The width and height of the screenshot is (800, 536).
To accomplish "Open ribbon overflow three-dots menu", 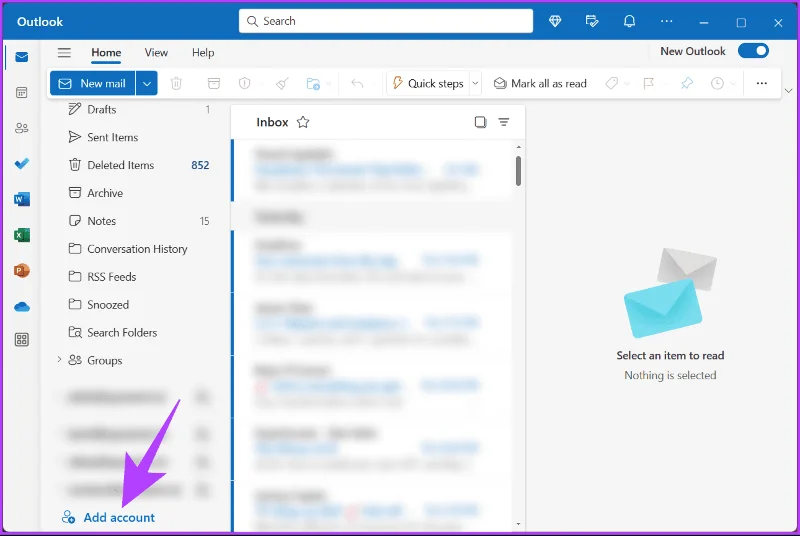I will [761, 83].
